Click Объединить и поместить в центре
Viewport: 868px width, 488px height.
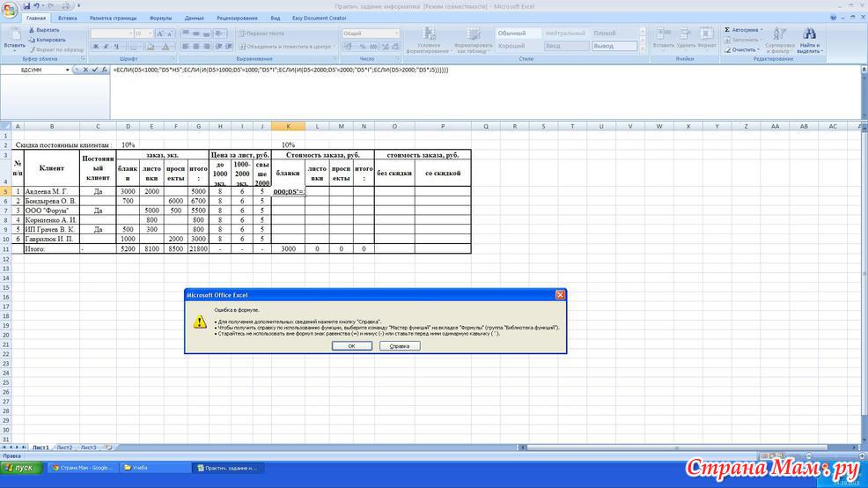(284, 47)
